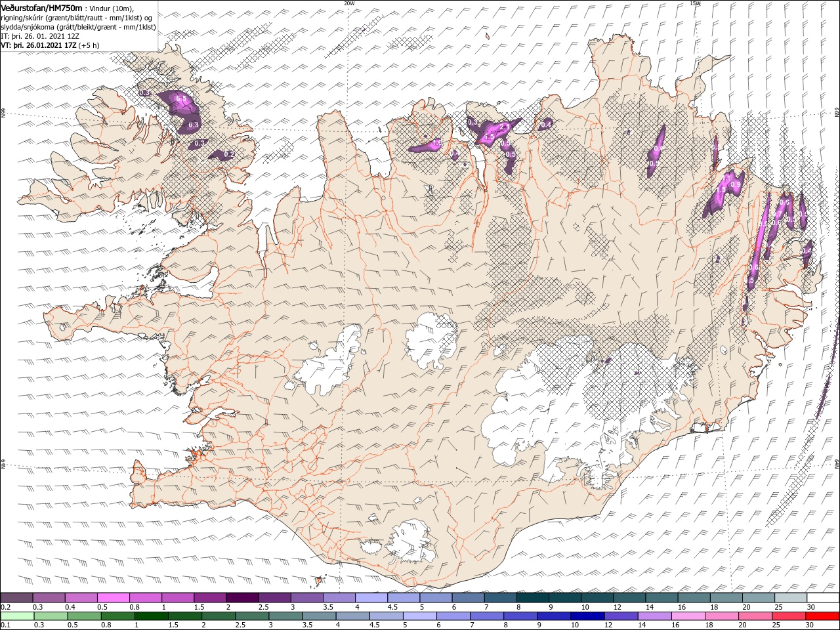The height and width of the screenshot is (630, 840).
Task: Click the light lavender 4 swatch in upper legend row
Action: (371, 598)
